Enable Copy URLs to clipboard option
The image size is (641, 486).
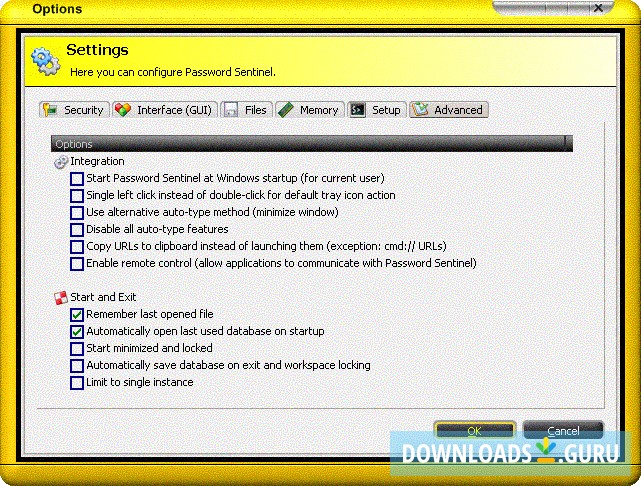tap(77, 247)
